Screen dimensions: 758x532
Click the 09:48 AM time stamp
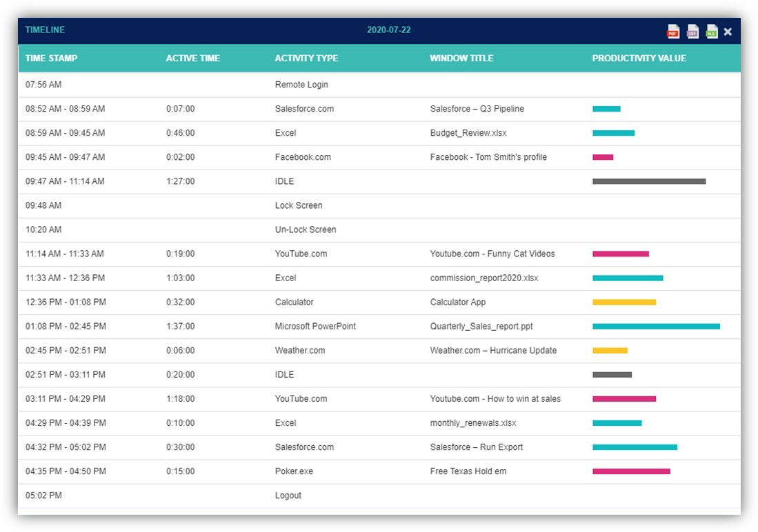click(x=43, y=205)
